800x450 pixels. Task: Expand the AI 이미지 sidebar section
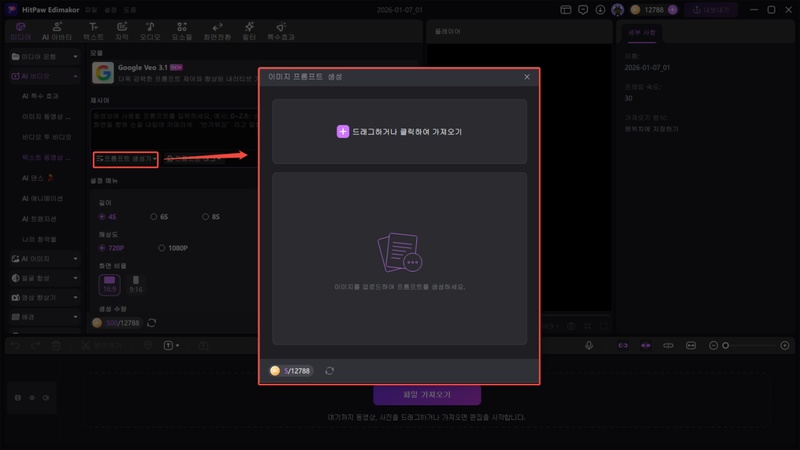[44, 259]
